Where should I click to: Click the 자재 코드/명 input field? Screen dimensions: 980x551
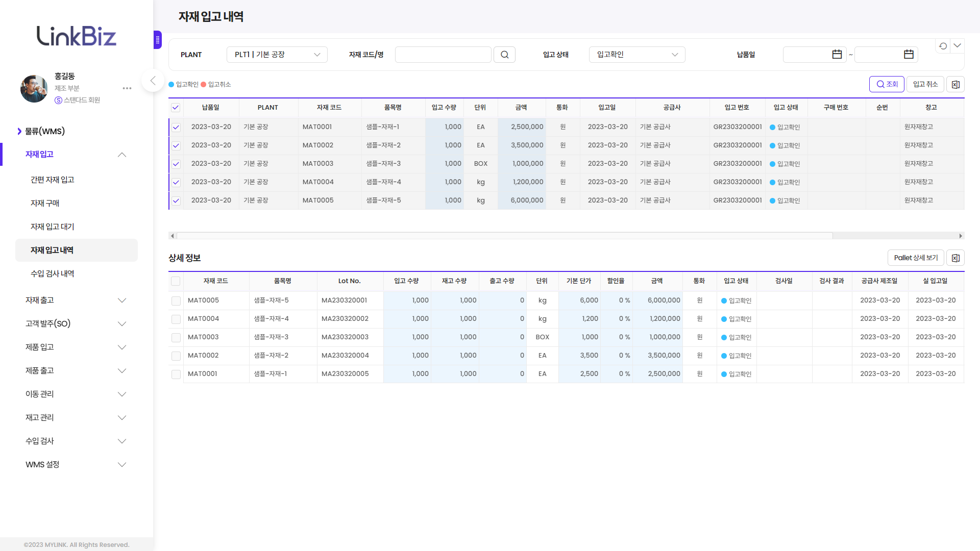443,55
